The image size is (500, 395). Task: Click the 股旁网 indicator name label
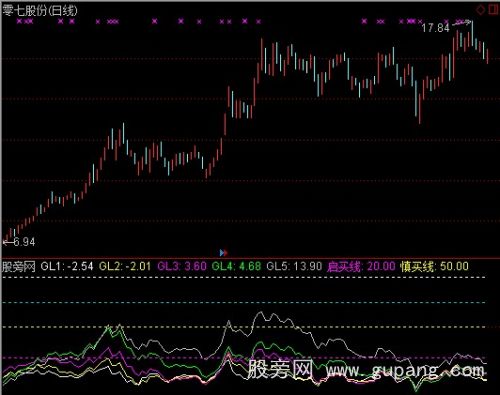18,267
